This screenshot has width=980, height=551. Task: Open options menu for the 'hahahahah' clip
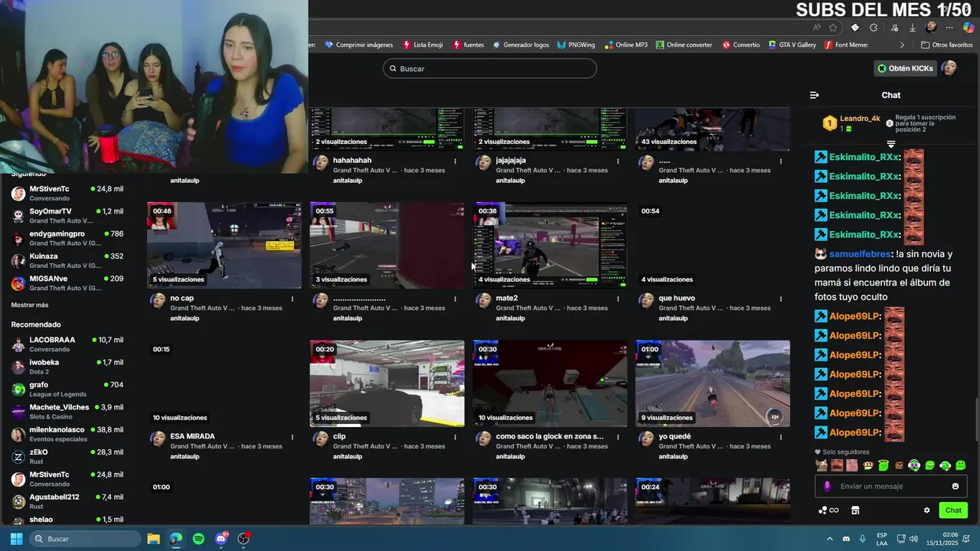[x=456, y=161]
